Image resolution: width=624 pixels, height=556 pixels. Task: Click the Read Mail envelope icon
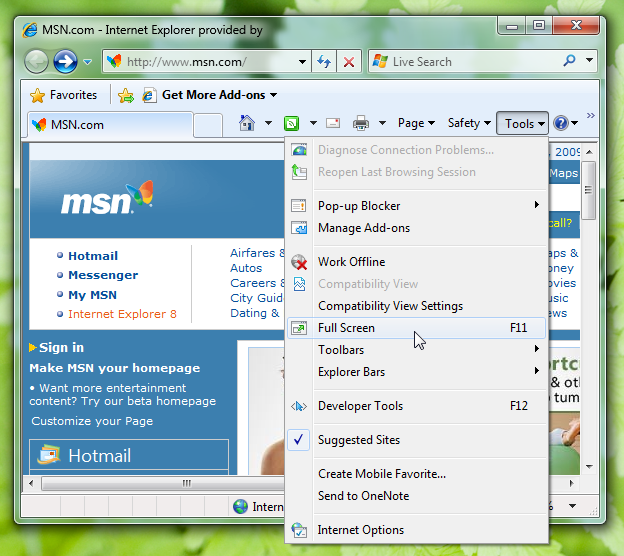pyautogui.click(x=333, y=123)
